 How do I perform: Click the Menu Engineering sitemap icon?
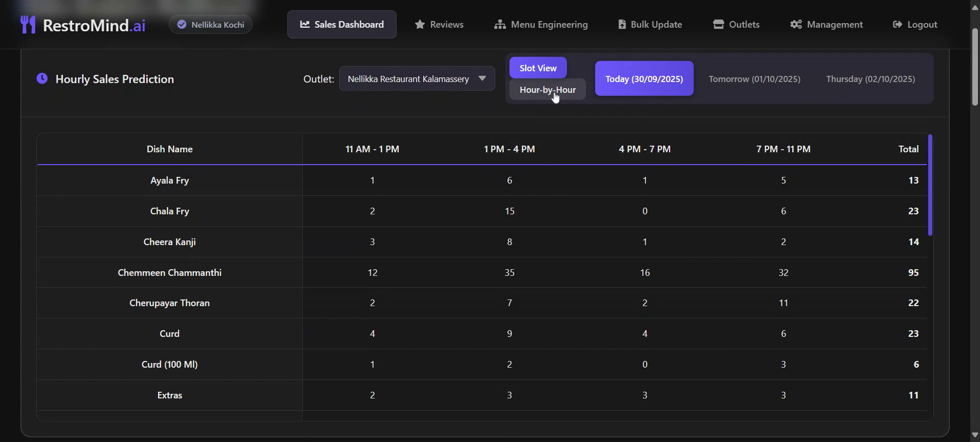coord(500,25)
